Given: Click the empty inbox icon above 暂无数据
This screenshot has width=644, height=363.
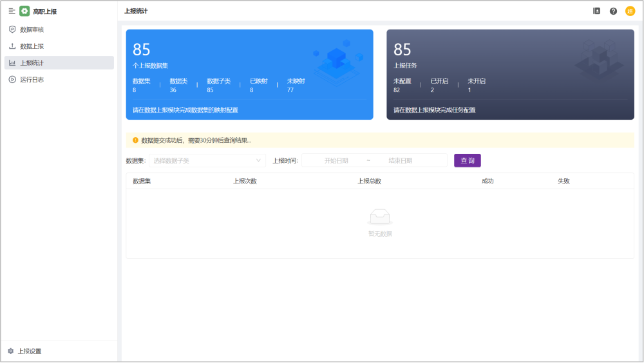Looking at the screenshot, I should point(380,216).
